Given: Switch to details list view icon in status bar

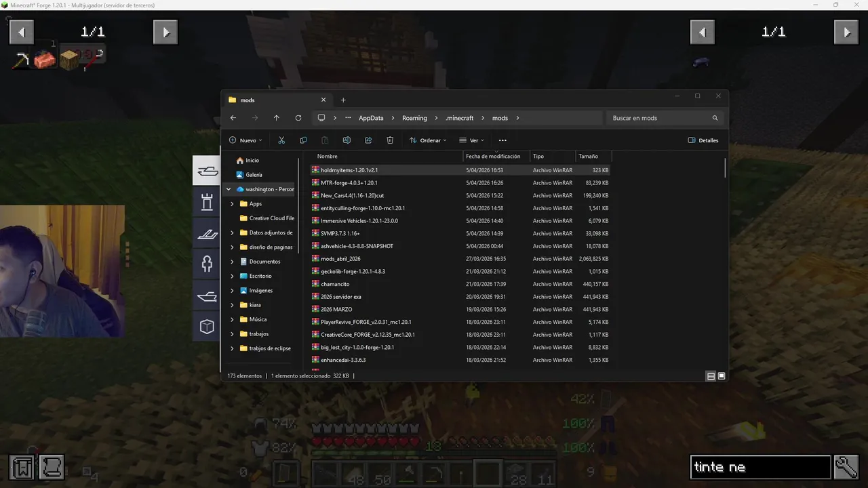Looking at the screenshot, I should pos(711,376).
